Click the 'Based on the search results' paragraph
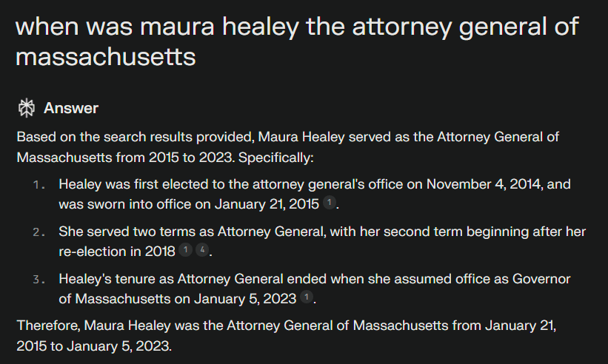 point(287,146)
